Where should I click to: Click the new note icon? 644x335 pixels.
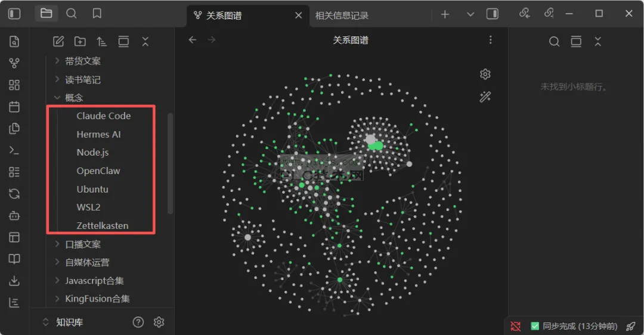58,42
